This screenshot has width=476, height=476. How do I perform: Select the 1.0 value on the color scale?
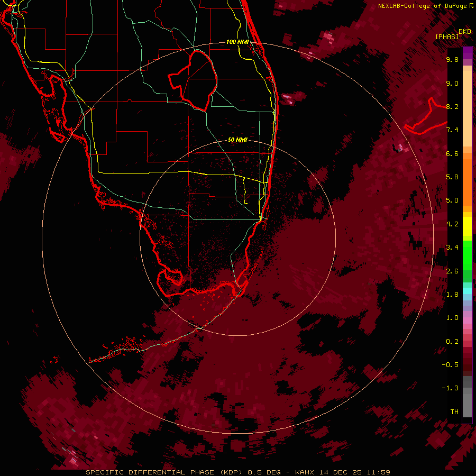(452, 318)
